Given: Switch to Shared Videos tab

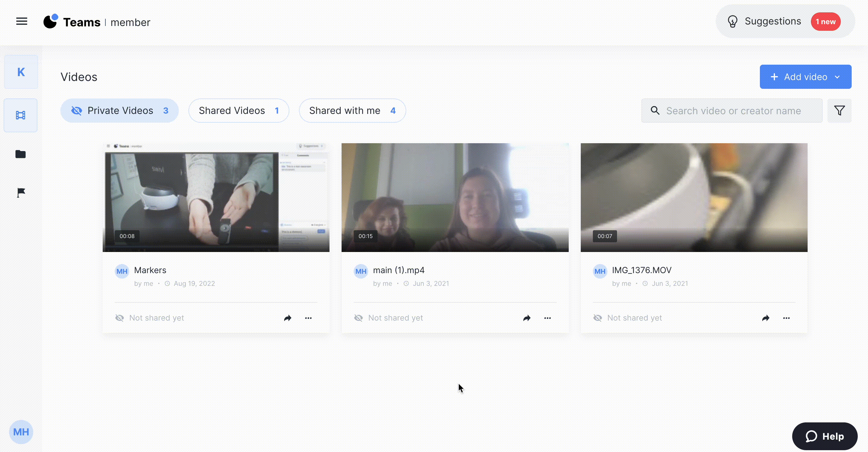Looking at the screenshot, I should [239, 111].
